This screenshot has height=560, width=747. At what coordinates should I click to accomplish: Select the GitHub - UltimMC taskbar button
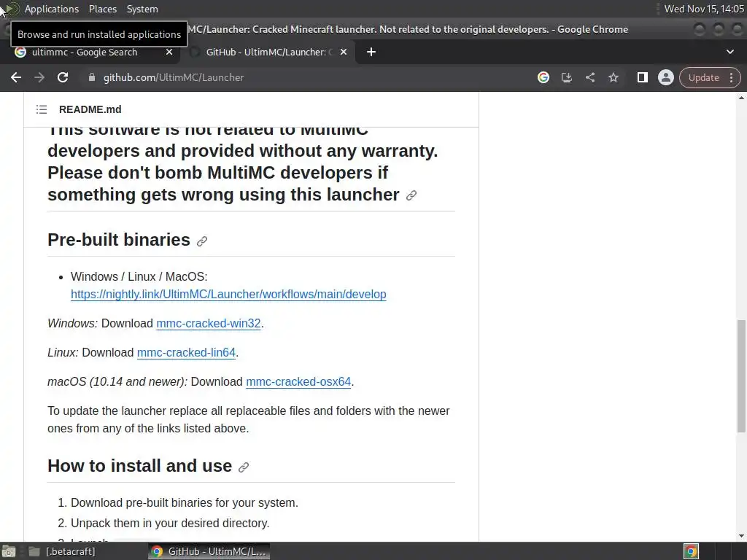209,551
